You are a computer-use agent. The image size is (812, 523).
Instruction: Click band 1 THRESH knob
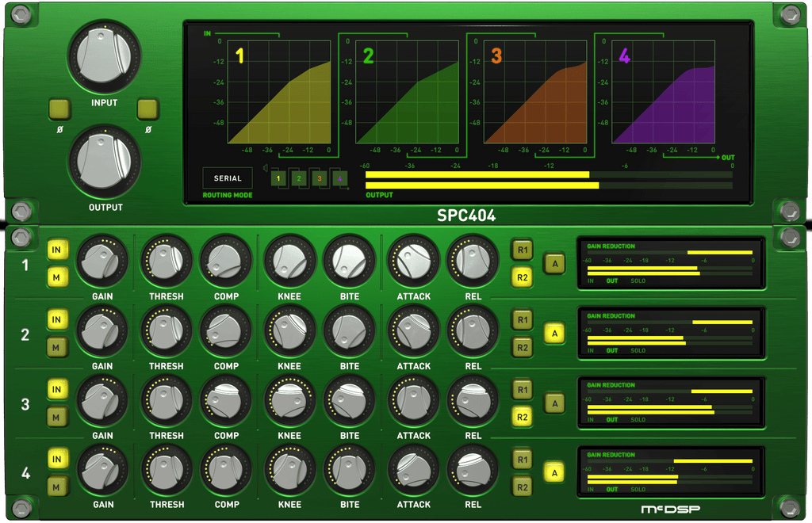click(167, 261)
